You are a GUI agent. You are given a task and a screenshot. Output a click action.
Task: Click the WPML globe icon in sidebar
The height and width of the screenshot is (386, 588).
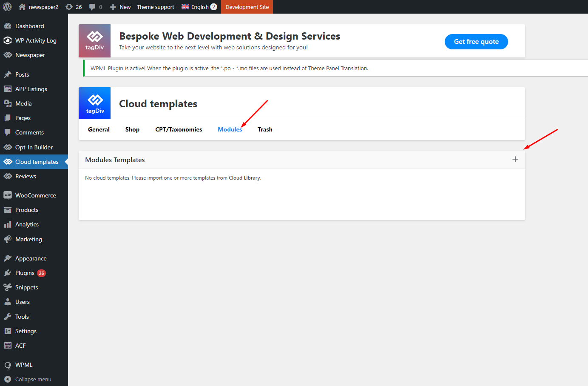[x=8, y=365]
